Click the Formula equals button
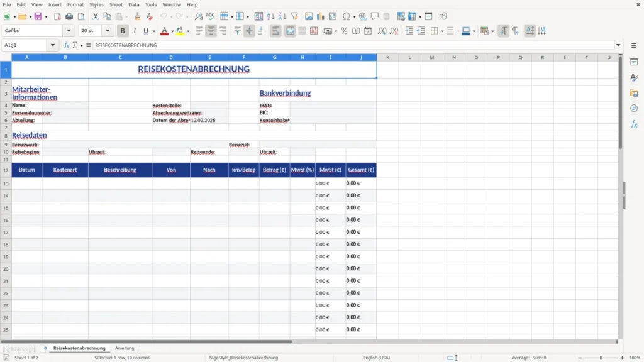The height and width of the screenshot is (362, 644). tap(88, 45)
